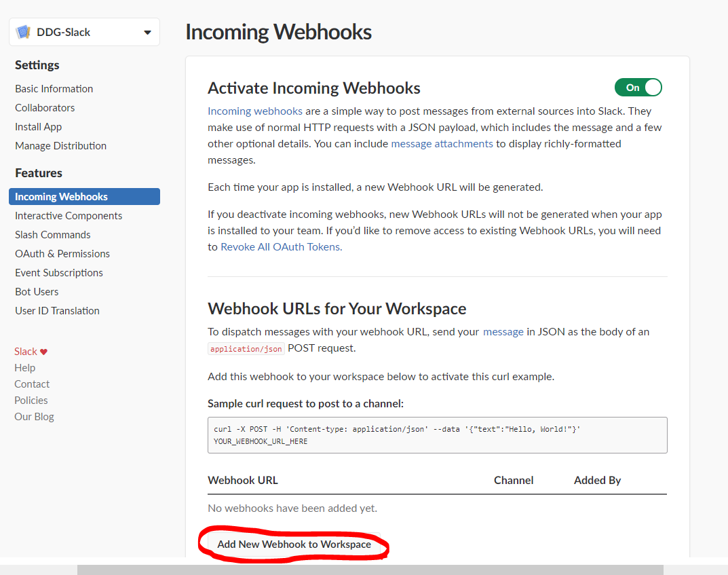Click the 'No webhooks have been added yet.' text
The image size is (728, 575).
click(x=292, y=508)
